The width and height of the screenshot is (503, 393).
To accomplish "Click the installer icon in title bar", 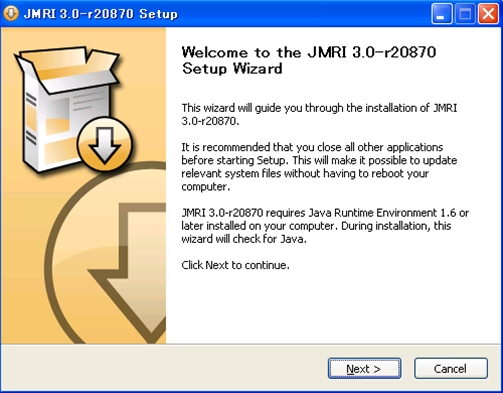I will 11,14.
